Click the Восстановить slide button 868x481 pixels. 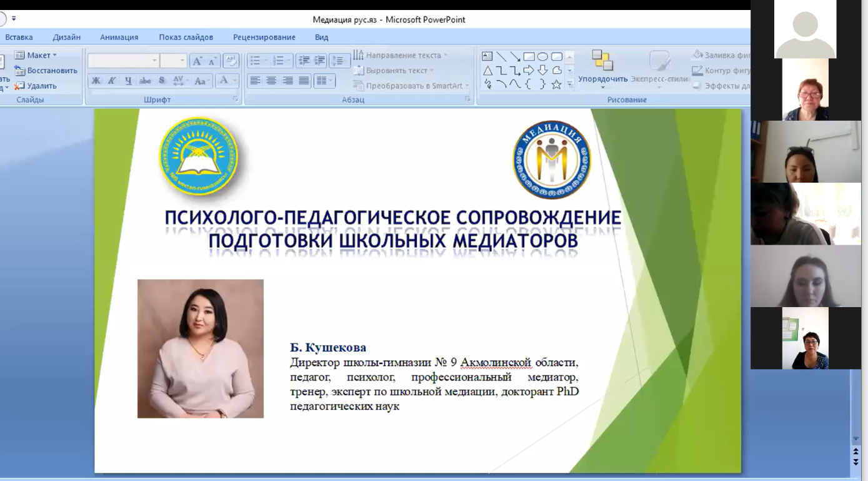point(46,71)
